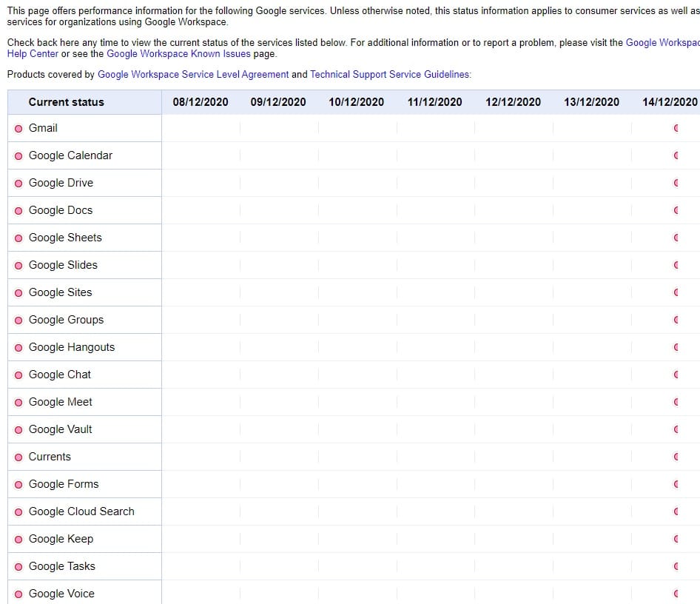Select the Google Forms service name

pos(64,484)
